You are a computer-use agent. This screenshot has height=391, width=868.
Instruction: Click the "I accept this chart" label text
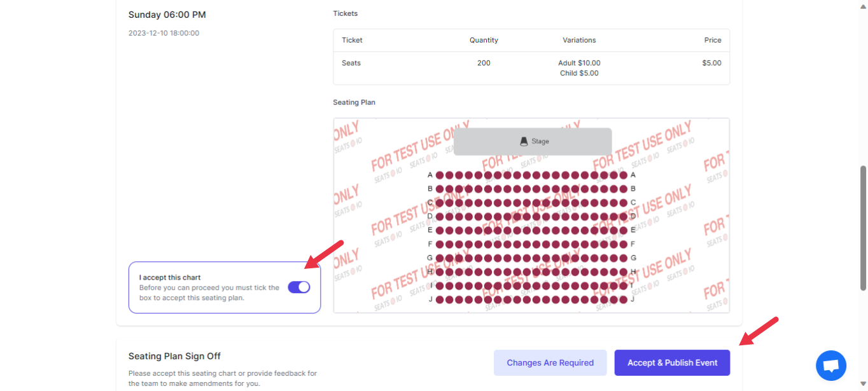tap(170, 277)
